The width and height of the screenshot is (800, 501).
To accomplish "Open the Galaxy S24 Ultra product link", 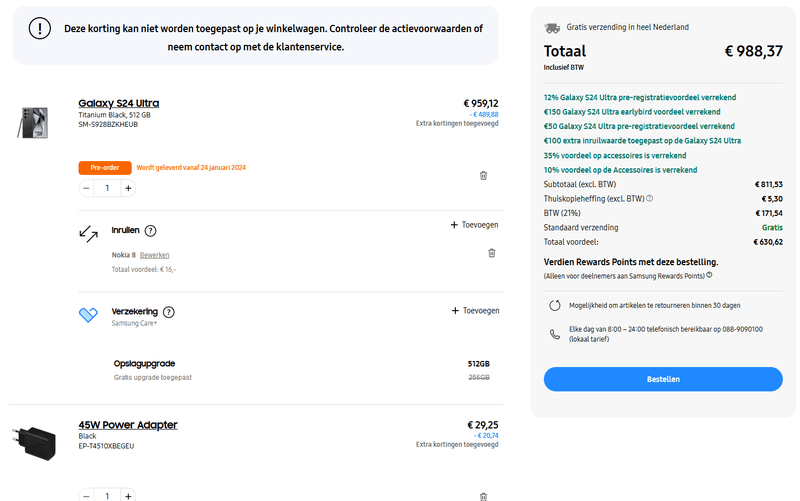I will click(118, 103).
